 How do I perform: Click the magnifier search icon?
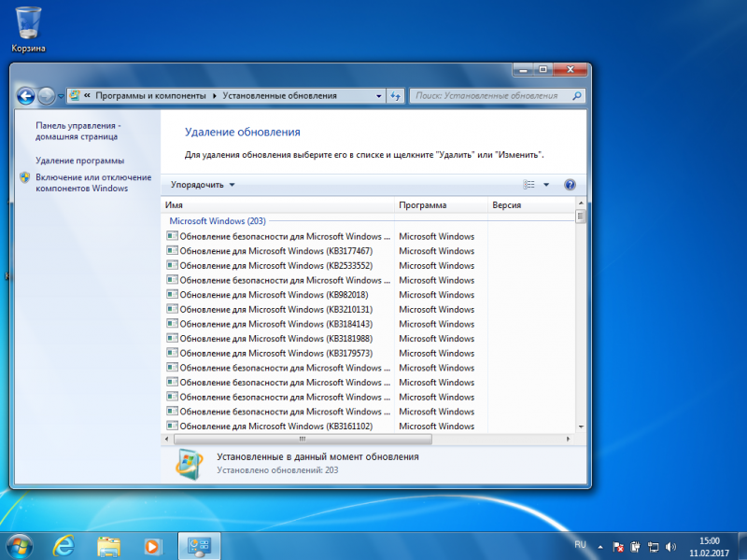click(x=577, y=96)
